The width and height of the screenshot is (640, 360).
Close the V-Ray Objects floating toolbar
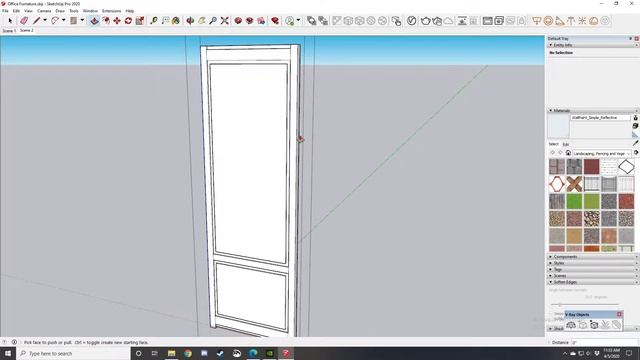619,314
